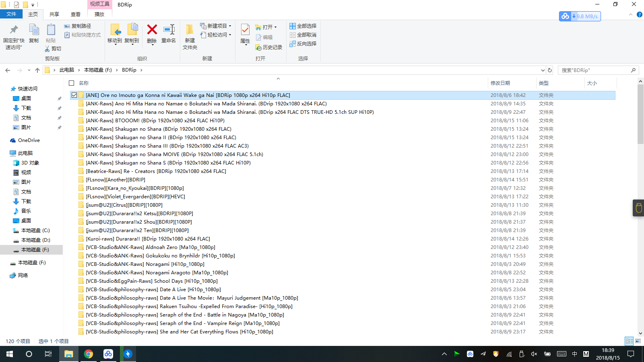Click Paste shortcut in ribbon
The image size is (644, 362).
pos(83,35)
